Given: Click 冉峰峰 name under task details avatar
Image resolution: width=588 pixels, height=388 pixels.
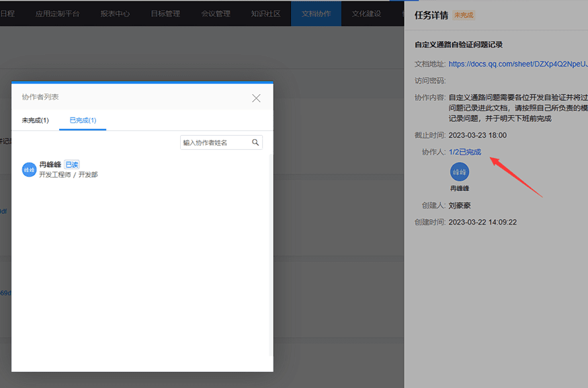Looking at the screenshot, I should (x=460, y=188).
